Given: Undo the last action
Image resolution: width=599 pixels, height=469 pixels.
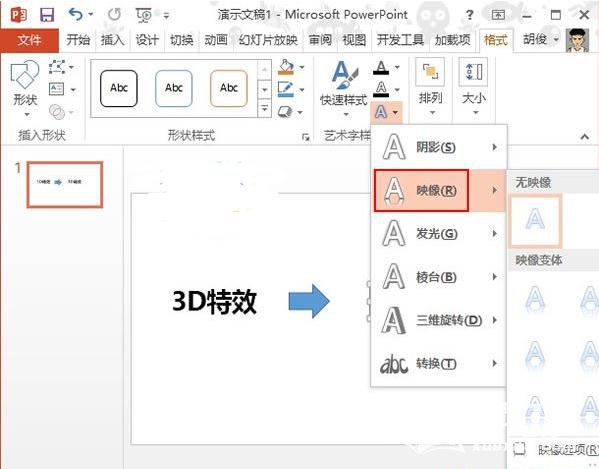Looking at the screenshot, I should (75, 15).
